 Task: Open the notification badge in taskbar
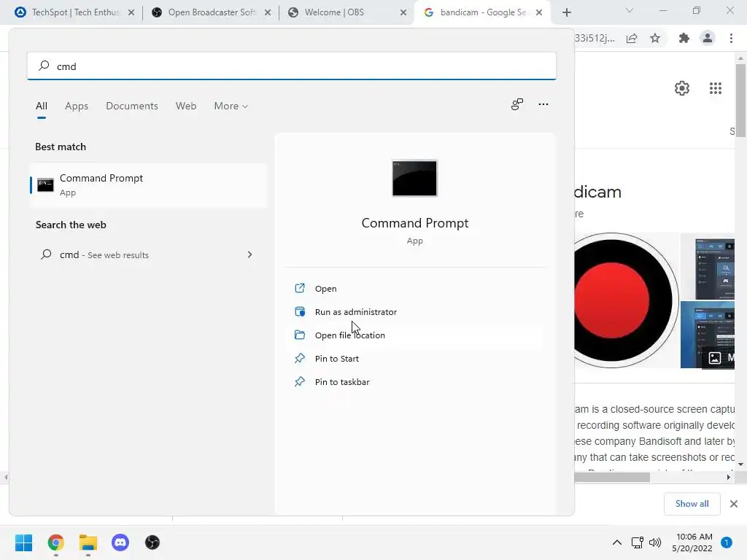point(727,542)
